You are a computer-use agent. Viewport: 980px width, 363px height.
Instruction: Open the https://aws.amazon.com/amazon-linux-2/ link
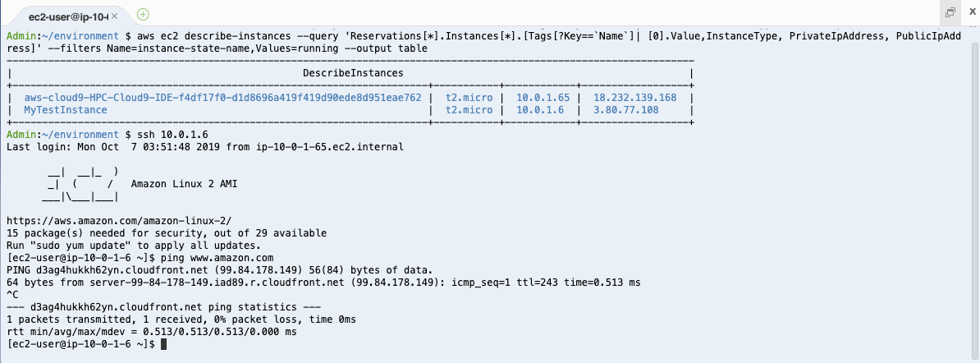tap(119, 221)
